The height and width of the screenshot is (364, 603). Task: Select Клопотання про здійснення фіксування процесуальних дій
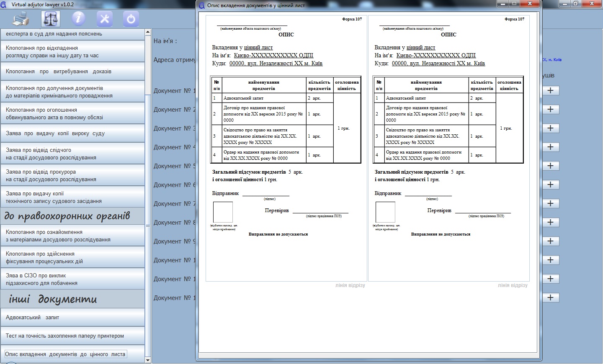72,258
